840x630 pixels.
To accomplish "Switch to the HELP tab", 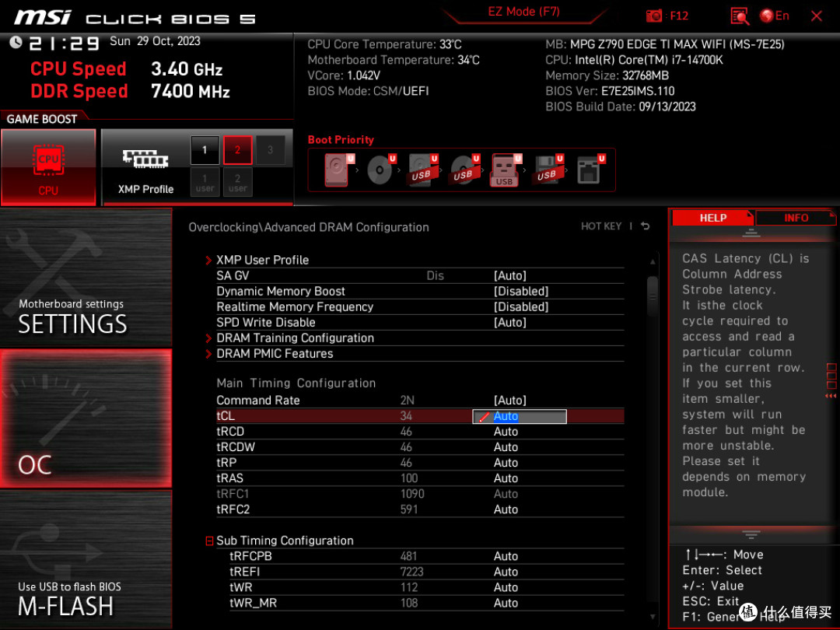I will (x=712, y=218).
